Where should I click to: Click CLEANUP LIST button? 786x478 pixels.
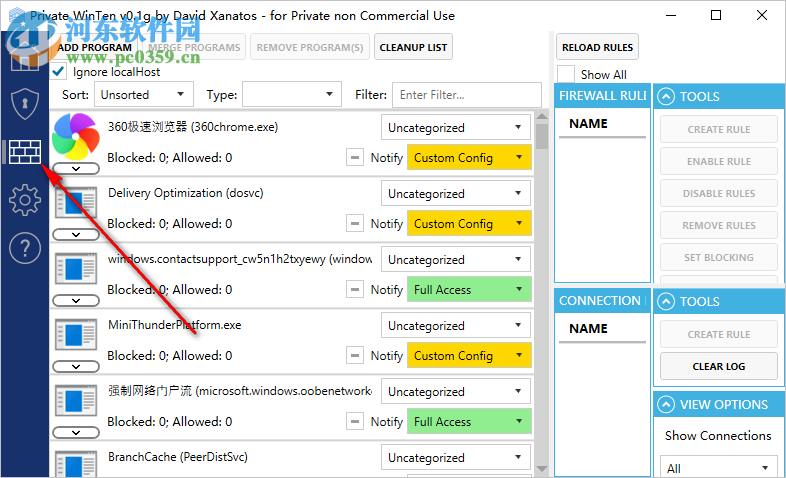413,47
